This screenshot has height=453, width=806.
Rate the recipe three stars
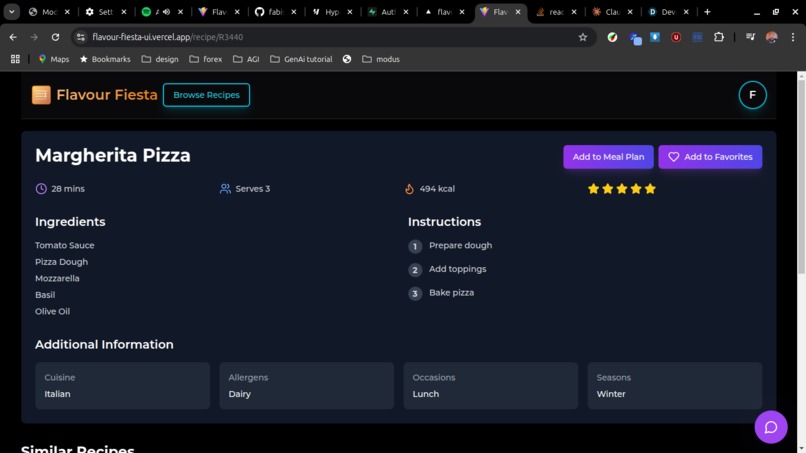621,189
